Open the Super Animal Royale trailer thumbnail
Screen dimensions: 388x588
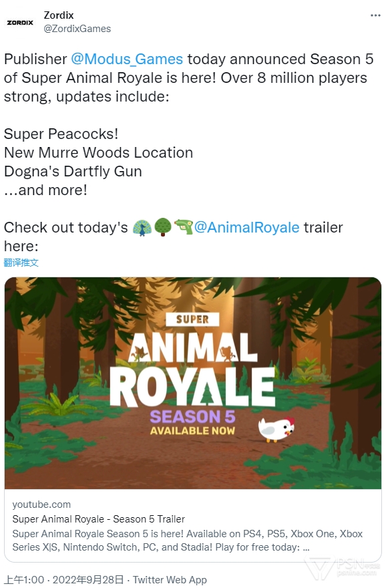coord(193,383)
